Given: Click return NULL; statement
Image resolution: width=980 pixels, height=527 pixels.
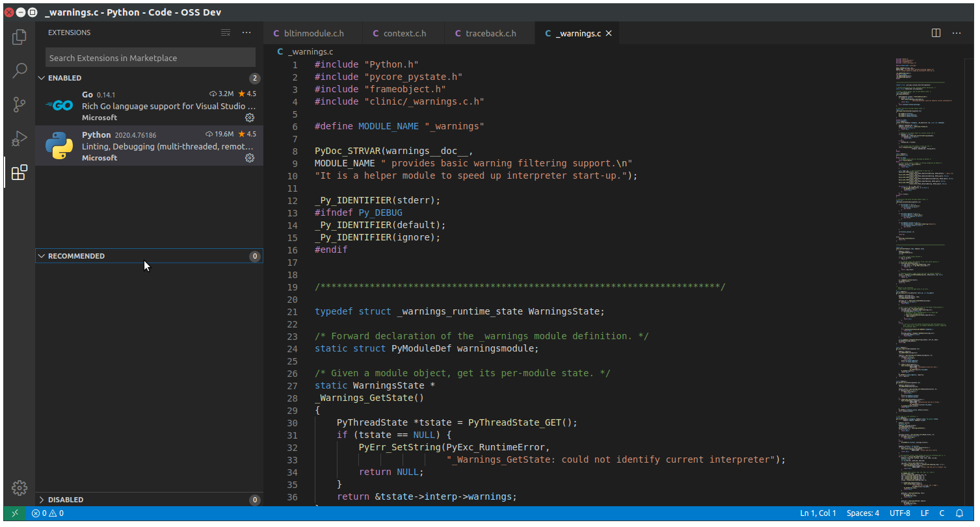Looking at the screenshot, I should (391, 472).
